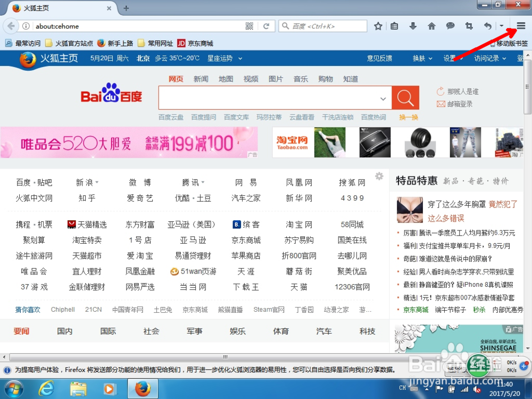Open the reading list clipboard icon
This screenshot has height=399, width=532.
(x=394, y=26)
